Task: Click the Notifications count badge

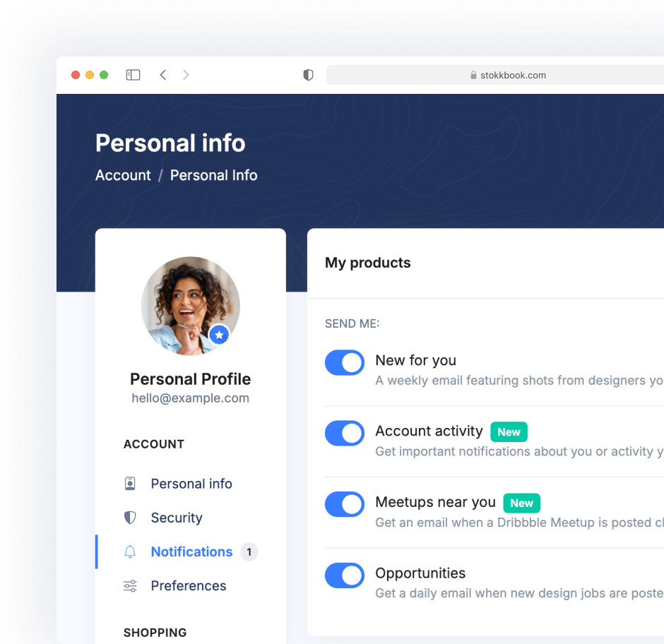Action: pos(249,551)
